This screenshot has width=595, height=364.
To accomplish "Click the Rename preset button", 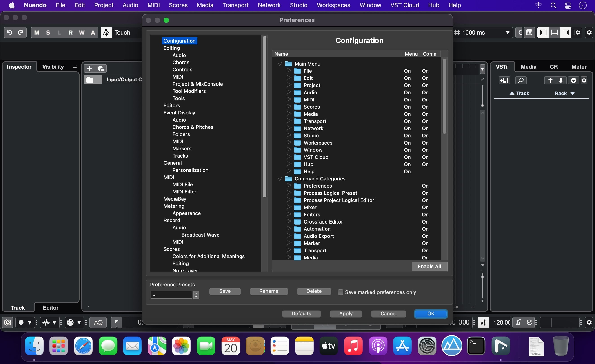I will coord(269,291).
